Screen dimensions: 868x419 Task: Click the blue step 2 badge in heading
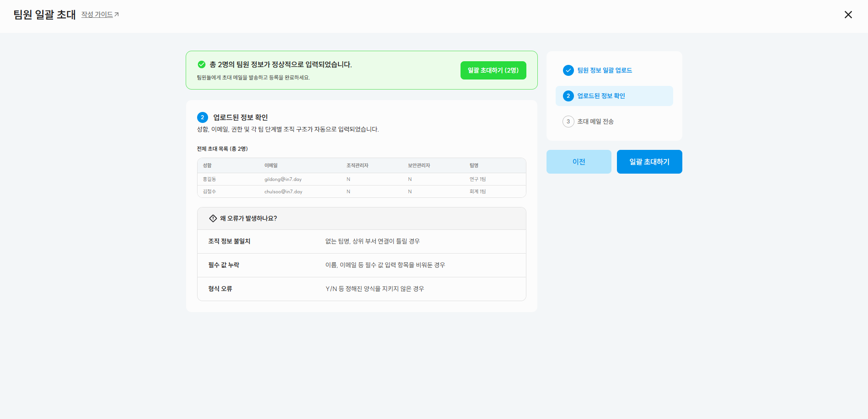[203, 117]
